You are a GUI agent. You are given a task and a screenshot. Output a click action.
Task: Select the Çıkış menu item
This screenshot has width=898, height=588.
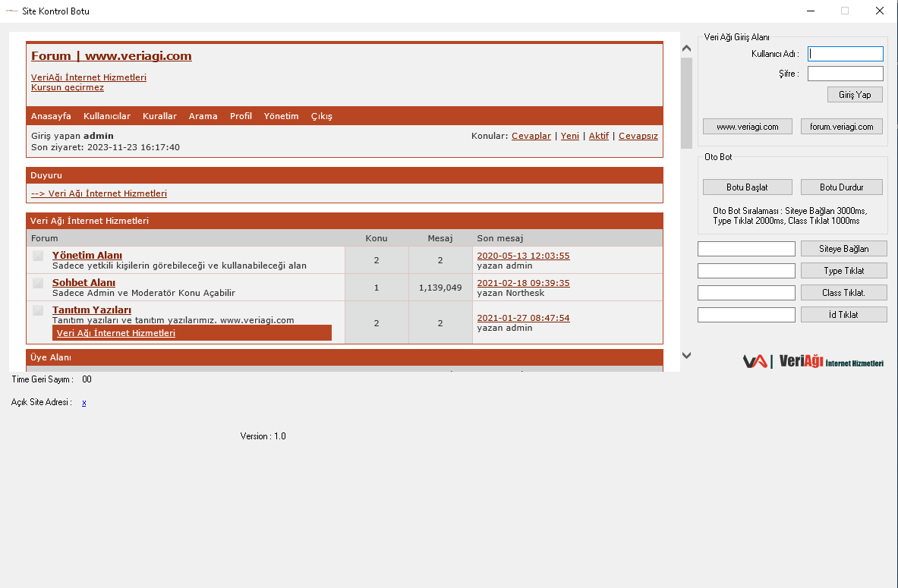coord(322,116)
